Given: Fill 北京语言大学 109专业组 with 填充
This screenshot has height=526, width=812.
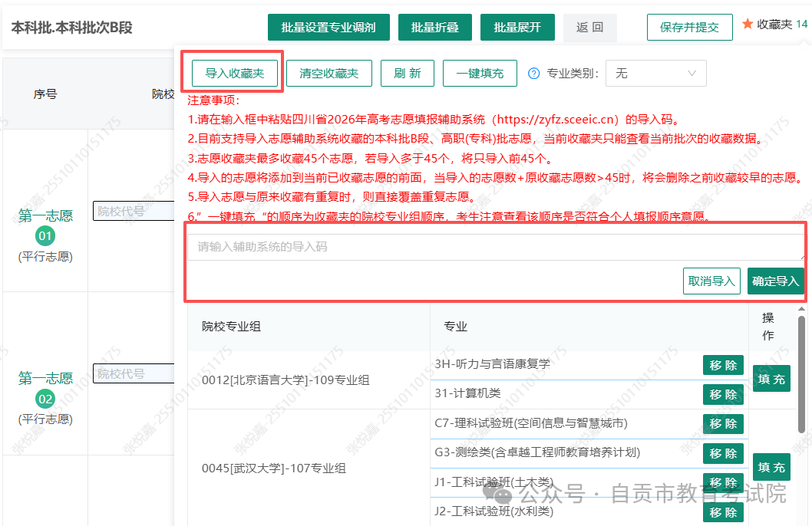Looking at the screenshot, I should pyautogui.click(x=771, y=379).
